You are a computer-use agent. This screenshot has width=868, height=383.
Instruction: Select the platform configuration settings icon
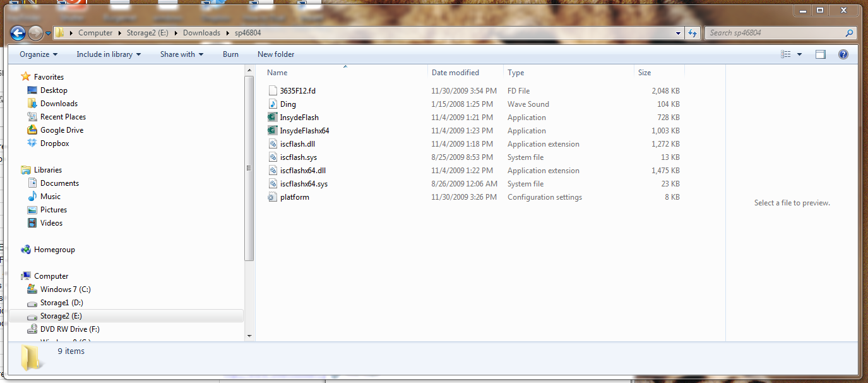273,197
